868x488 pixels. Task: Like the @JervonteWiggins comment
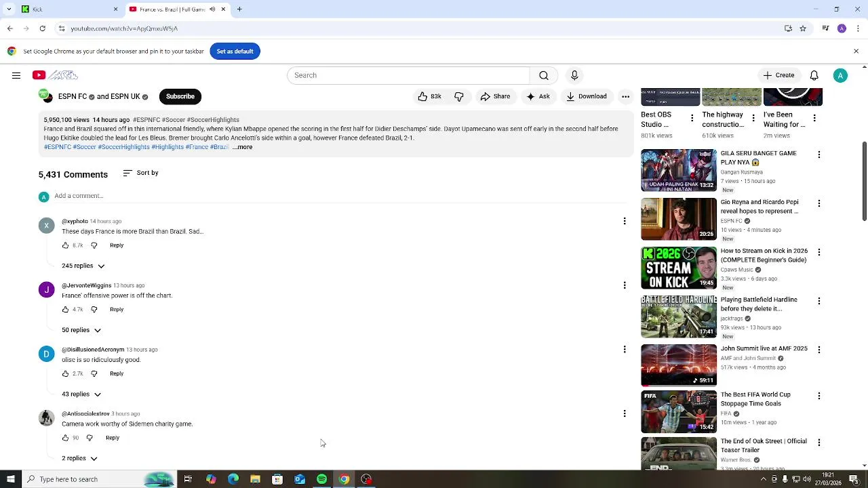66,310
